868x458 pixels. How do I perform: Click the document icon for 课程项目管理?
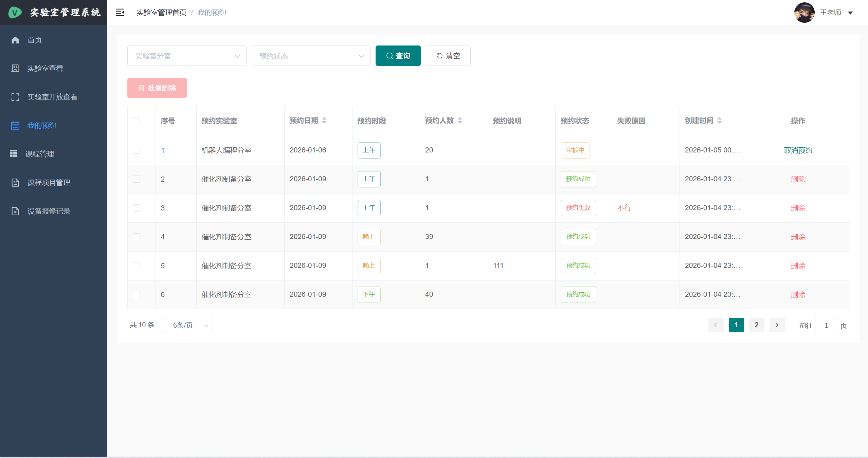(x=15, y=183)
